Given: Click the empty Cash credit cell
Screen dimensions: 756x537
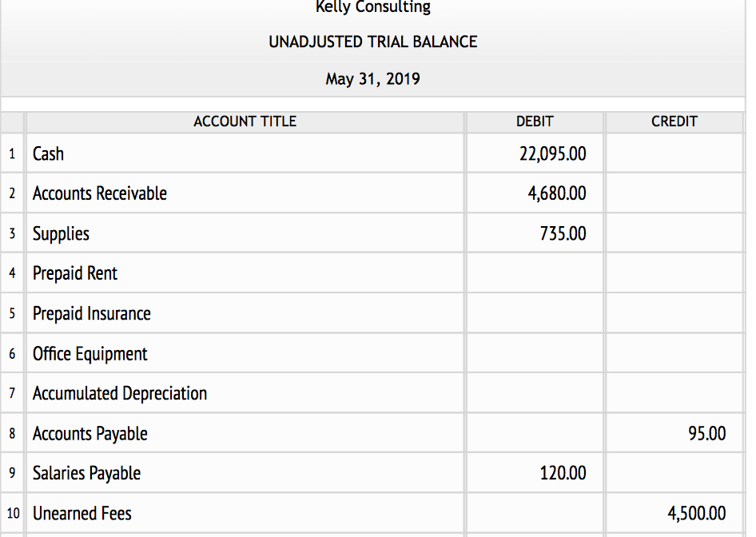Looking at the screenshot, I should click(674, 153).
